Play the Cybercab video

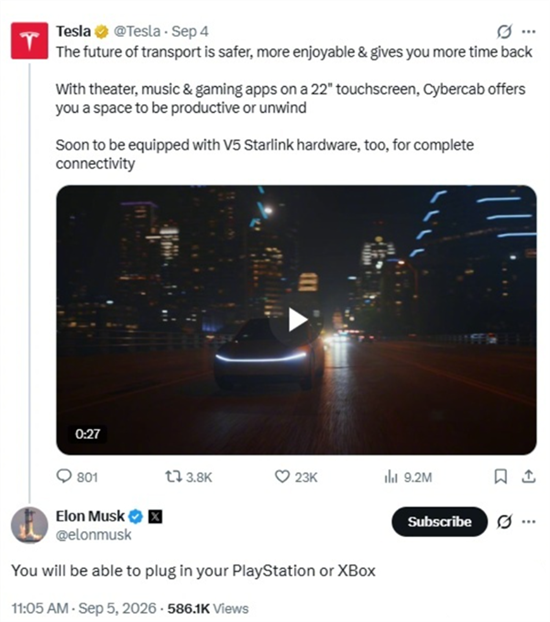(x=297, y=320)
